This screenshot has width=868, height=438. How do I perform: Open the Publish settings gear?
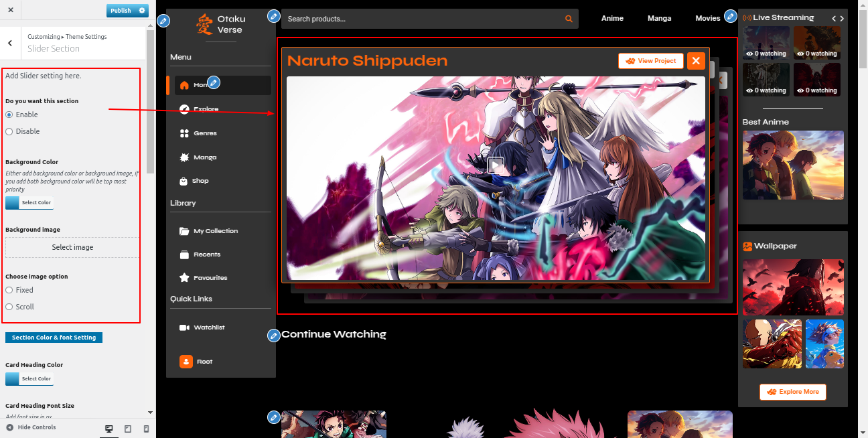pos(142,11)
